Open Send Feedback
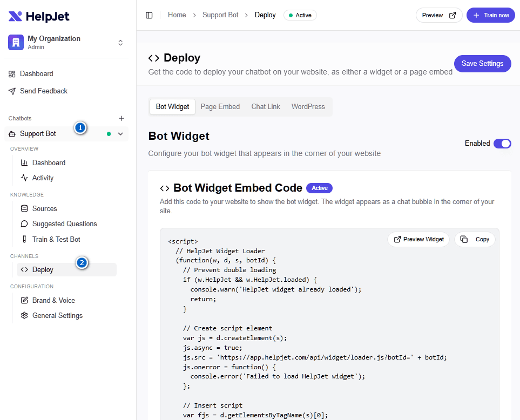The height and width of the screenshot is (420, 520). pos(43,91)
